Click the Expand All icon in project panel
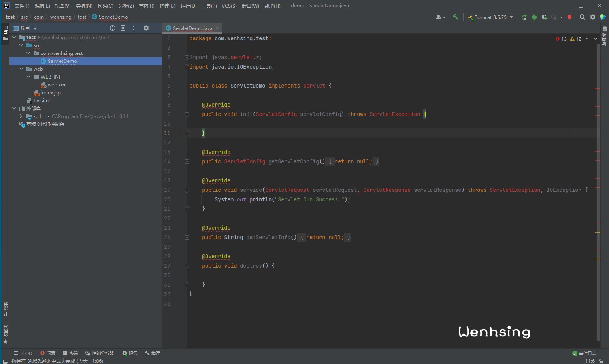Screen dimensions: 609x364 [x=123, y=28]
